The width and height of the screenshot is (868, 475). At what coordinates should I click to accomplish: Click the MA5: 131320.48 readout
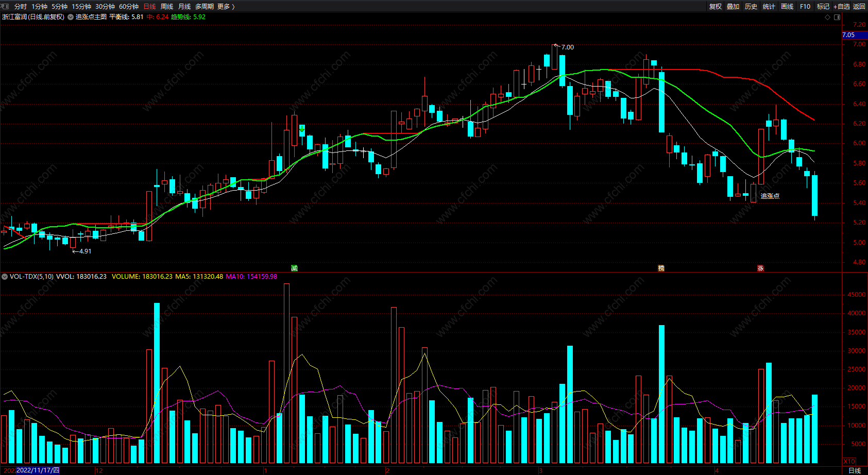[199, 277]
